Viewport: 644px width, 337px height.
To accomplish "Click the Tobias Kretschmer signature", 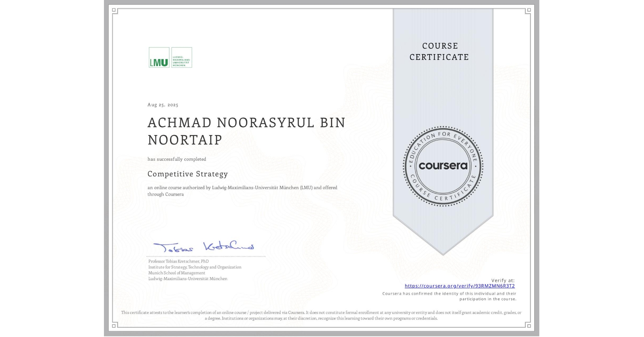I will tap(204, 247).
